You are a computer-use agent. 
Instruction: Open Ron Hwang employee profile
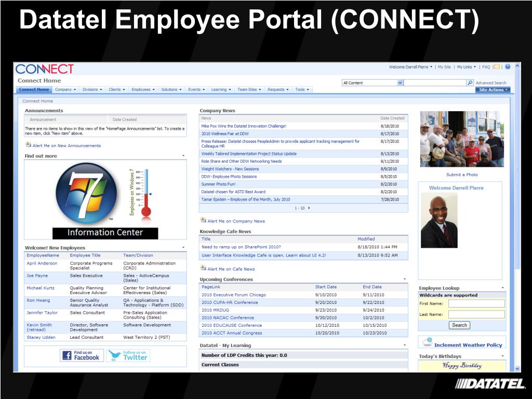[x=38, y=300]
